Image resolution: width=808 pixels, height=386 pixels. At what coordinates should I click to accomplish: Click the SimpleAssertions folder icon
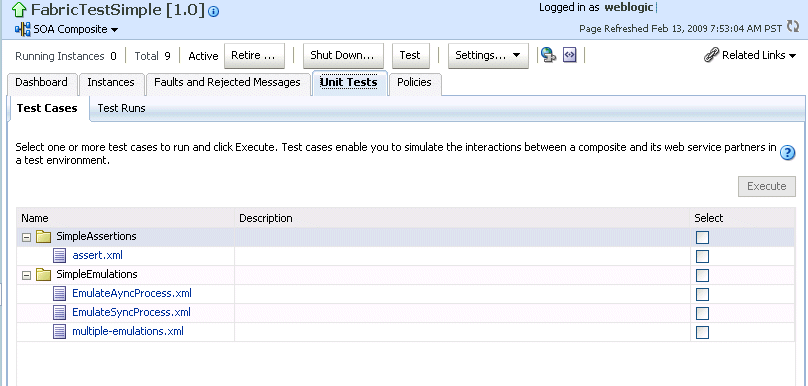click(43, 237)
